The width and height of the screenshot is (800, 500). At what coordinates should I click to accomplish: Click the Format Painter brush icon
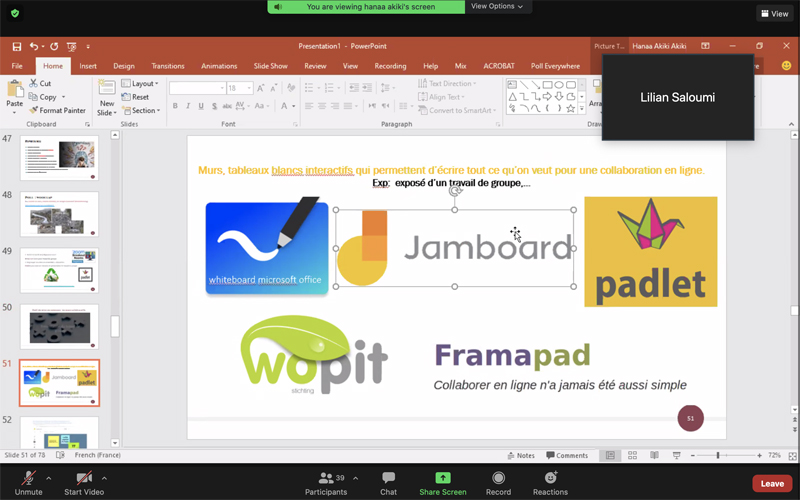pos(34,110)
